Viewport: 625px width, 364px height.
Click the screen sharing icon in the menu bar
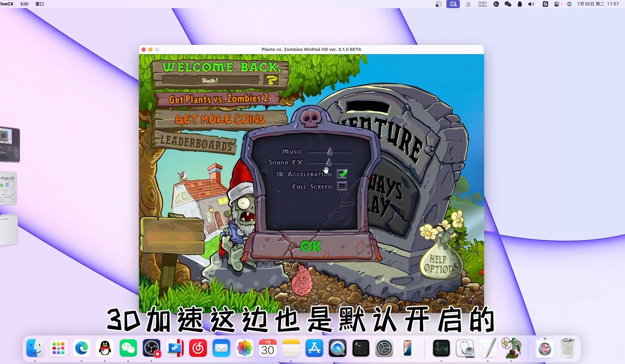[453, 4]
